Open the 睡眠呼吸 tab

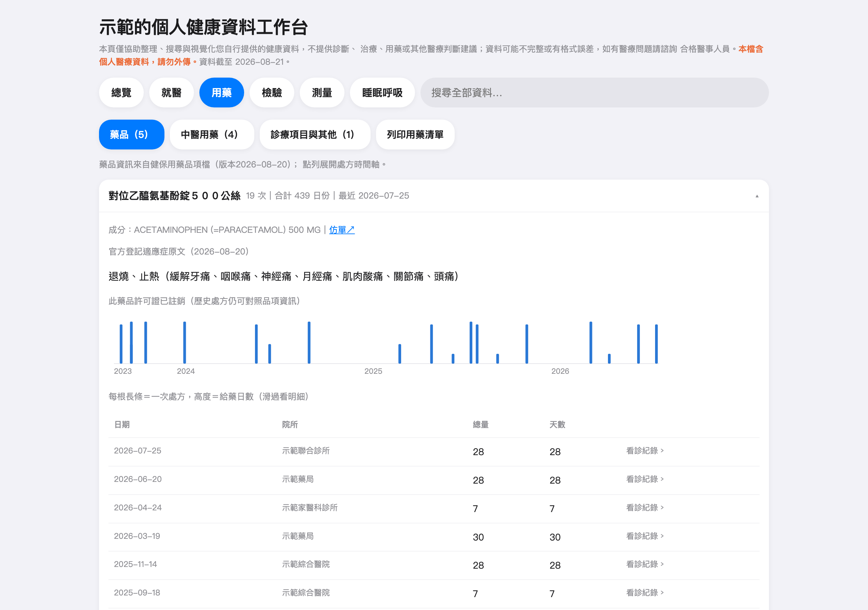[382, 93]
